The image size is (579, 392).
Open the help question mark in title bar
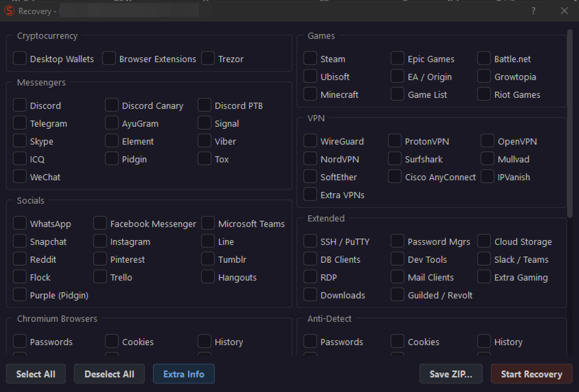pos(533,11)
